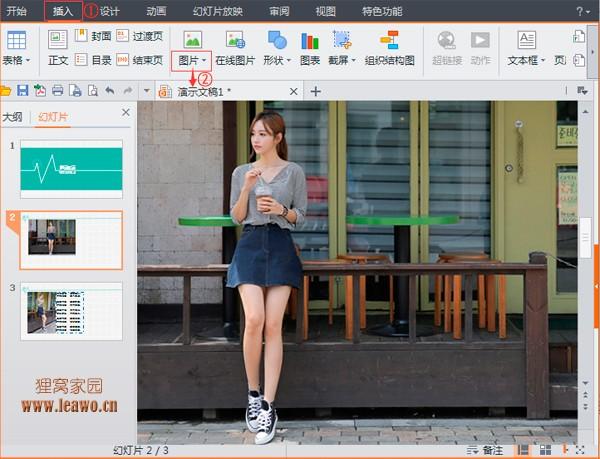The width and height of the screenshot is (600, 459).
Task: Insert an 组织结构图 organization chart
Action: pyautogui.click(x=390, y=48)
